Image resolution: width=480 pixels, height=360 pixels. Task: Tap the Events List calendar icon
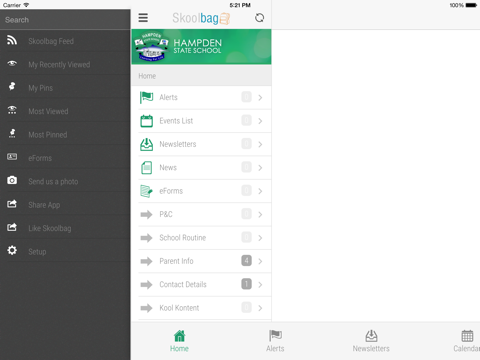pos(146,121)
